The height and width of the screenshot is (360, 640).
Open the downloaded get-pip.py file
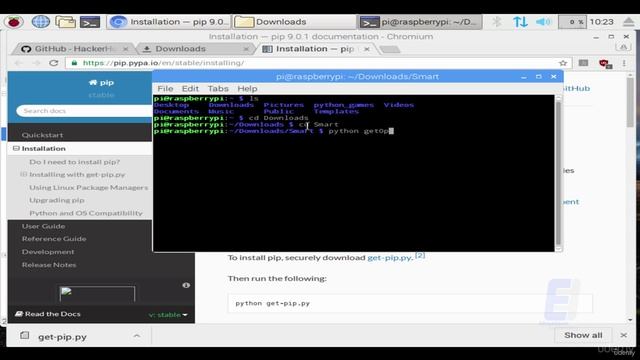tap(62, 337)
